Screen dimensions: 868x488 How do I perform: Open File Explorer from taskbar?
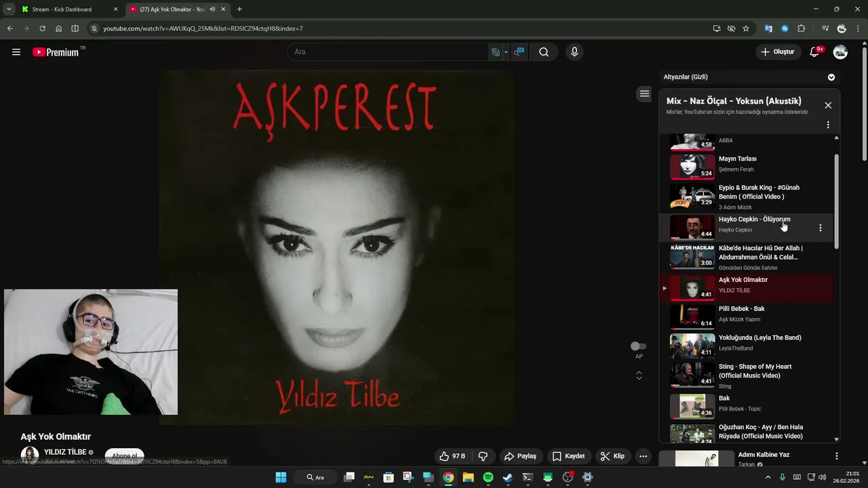[x=468, y=477]
